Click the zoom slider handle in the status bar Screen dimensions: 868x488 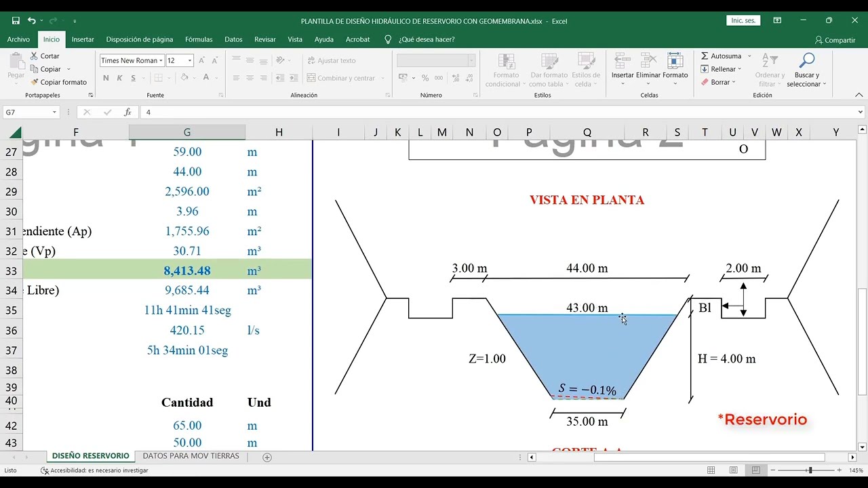(x=810, y=470)
